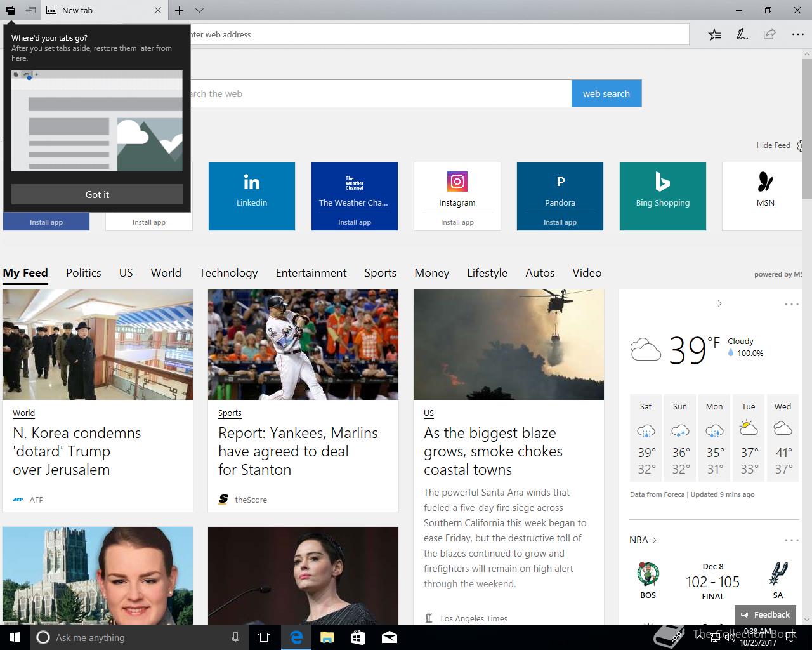Select the My Feed tab
This screenshot has width=812, height=650.
(x=25, y=273)
